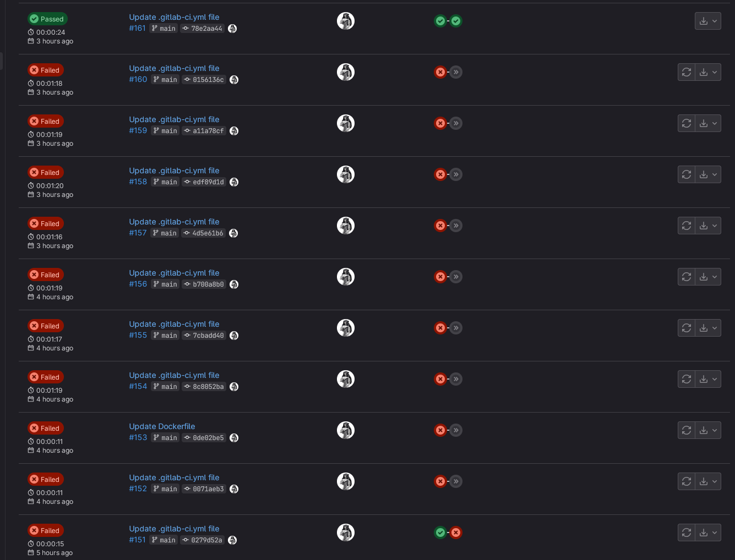Open skipped stage icon of pipeline #156
735x560 pixels.
[456, 277]
